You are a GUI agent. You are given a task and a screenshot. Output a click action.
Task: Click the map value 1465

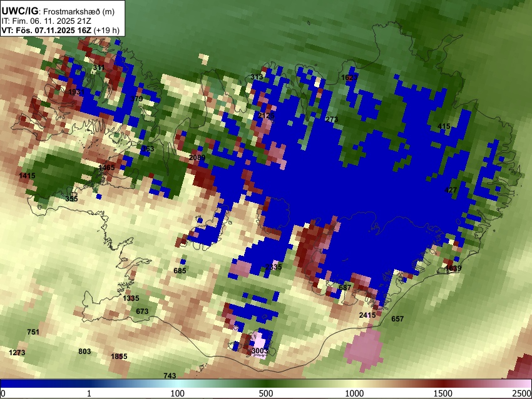106,168
